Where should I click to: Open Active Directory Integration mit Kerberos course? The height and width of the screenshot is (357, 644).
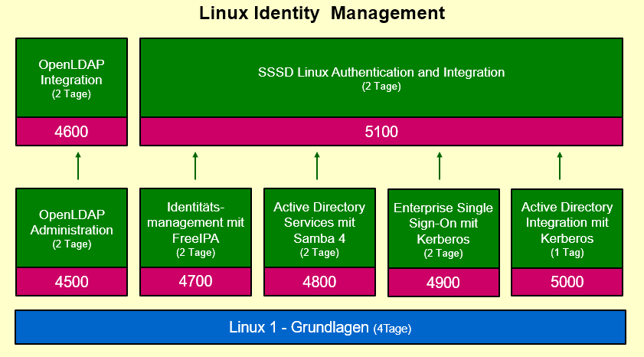(x=567, y=229)
